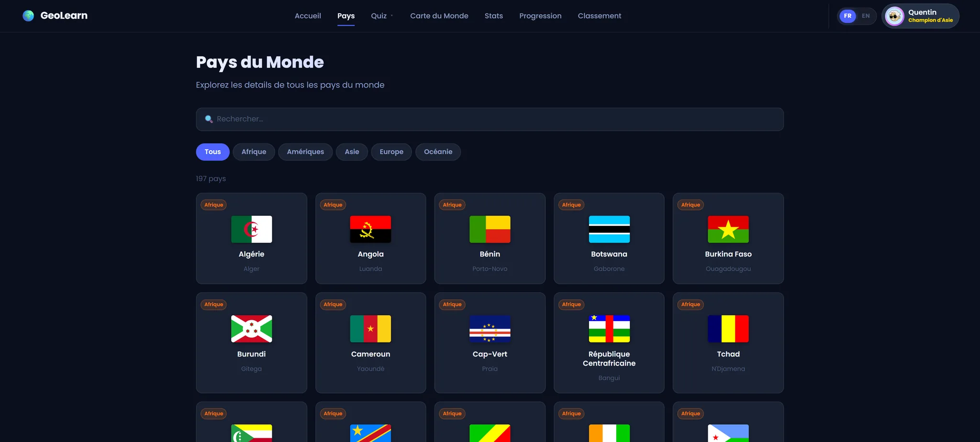The height and width of the screenshot is (442, 980).
Task: Show only Europe countries
Action: tap(391, 152)
